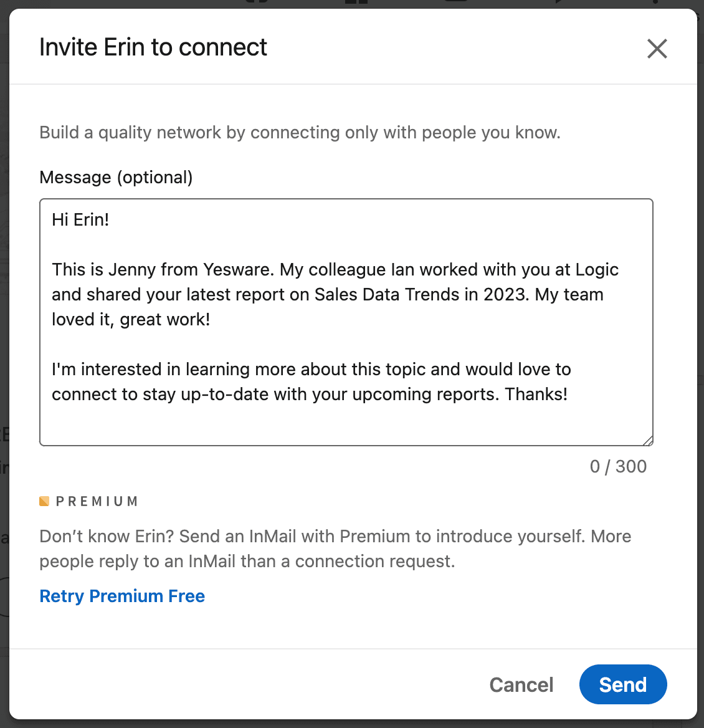Open the Retry Premium Free offer
The image size is (704, 728).
(121, 596)
